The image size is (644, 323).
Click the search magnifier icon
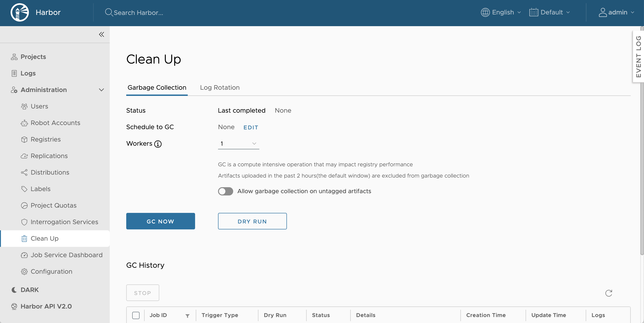pos(109,12)
